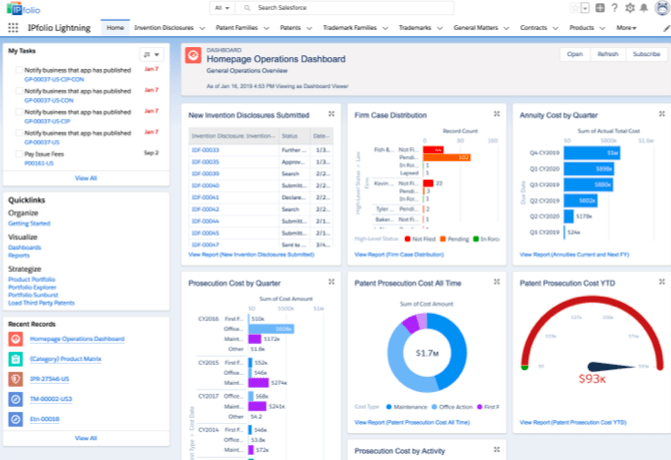Expand the New Invention Disclosures Submitted widget

pos(331,114)
